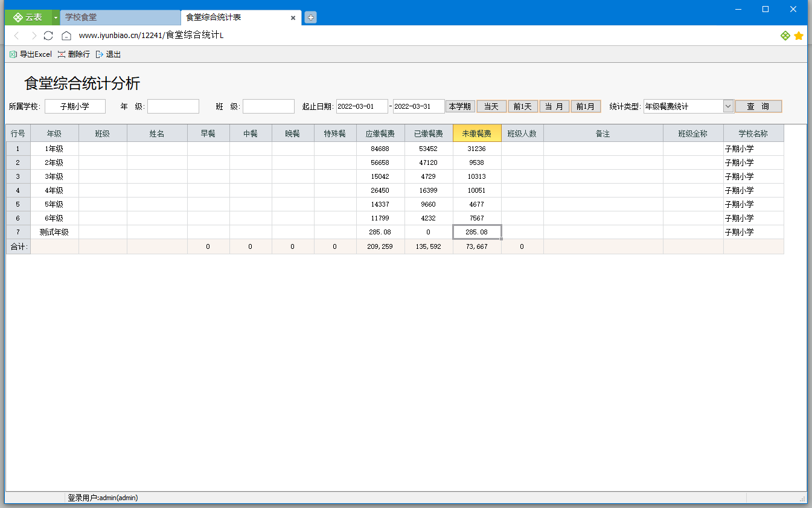Viewport: 812px width, 508px height.
Task: Edit the start date 2022-03-01
Action: click(x=362, y=106)
